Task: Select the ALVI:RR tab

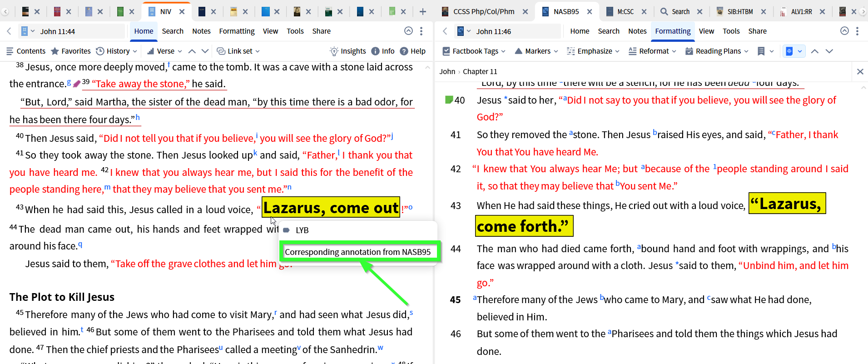Action: (797, 11)
